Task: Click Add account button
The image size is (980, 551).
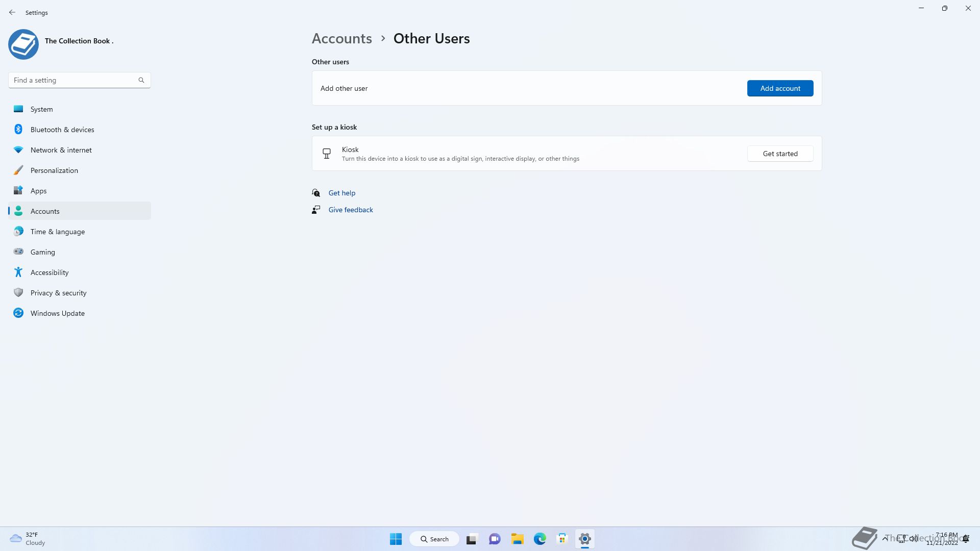Action: 780,88
